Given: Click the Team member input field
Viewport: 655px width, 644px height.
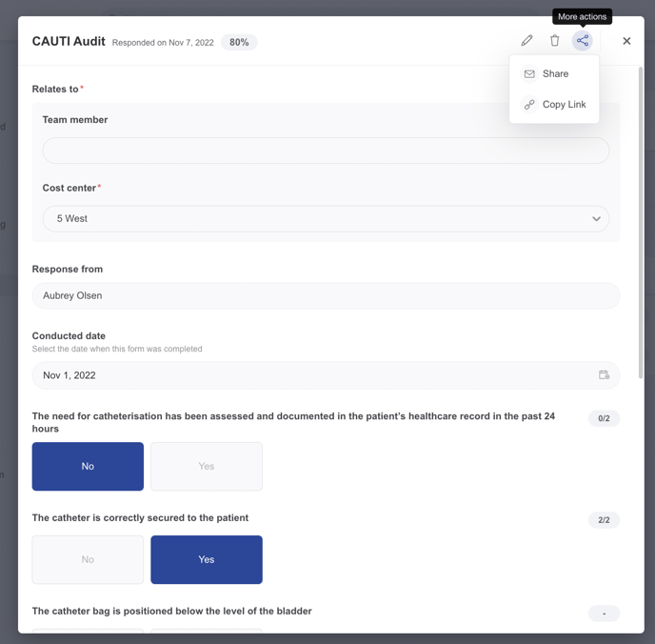Looking at the screenshot, I should [x=326, y=151].
